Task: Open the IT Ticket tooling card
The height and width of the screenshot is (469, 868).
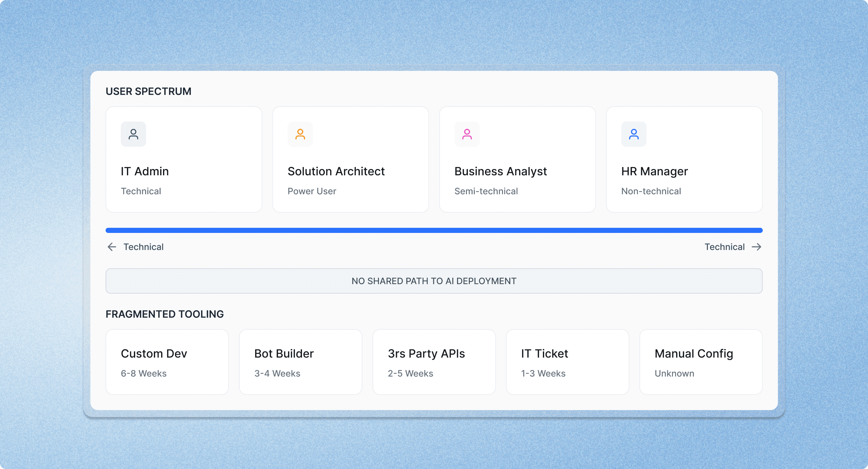Action: 568,362
